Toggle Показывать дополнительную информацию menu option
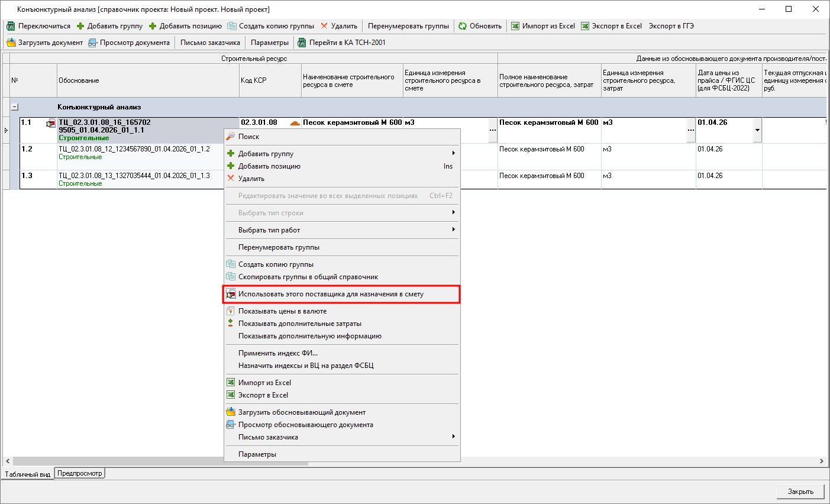The image size is (830, 504). click(x=309, y=336)
